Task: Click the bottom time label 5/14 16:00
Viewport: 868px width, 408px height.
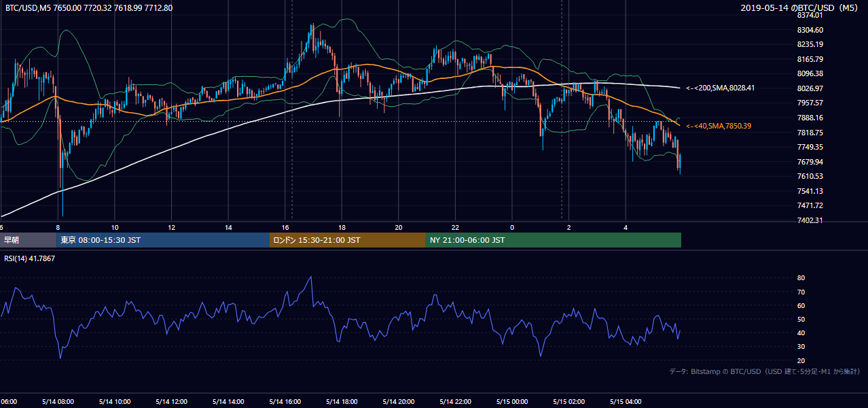Action: [285, 401]
